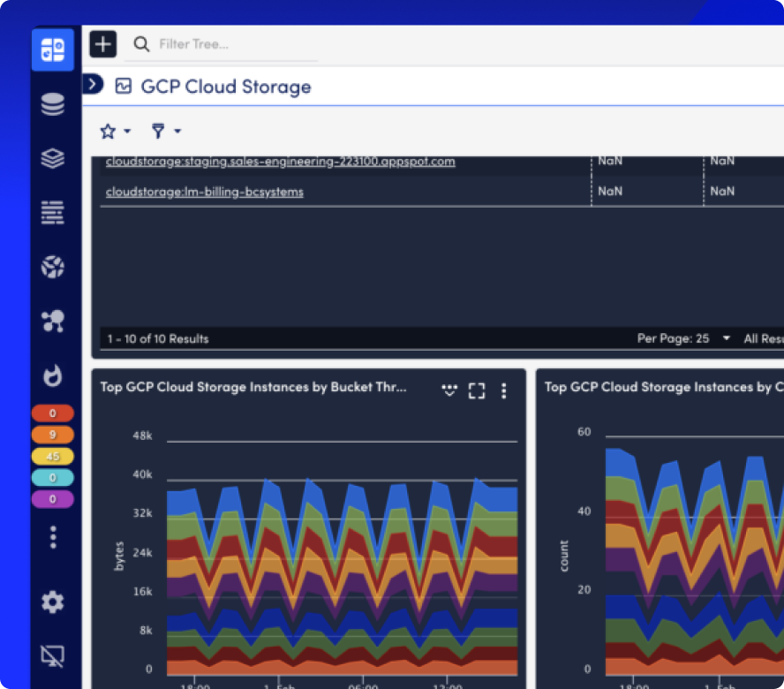Click the purple alert count badge showing 0
784x689 pixels.
pos(52,499)
